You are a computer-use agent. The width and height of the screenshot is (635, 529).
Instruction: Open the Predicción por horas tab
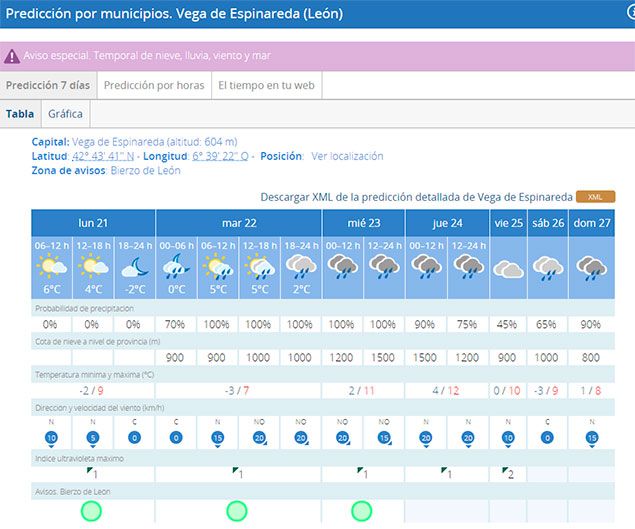154,86
